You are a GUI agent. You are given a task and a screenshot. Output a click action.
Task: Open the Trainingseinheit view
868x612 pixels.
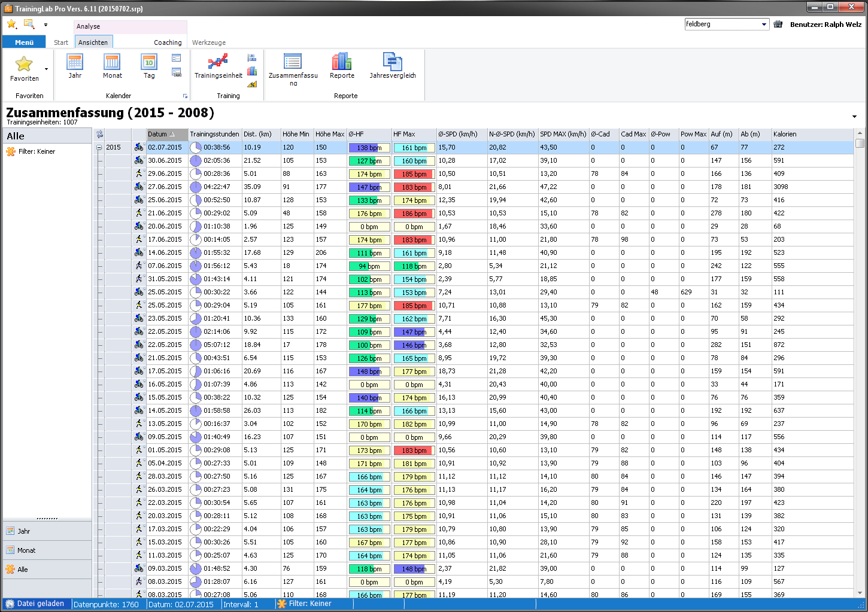click(x=218, y=66)
